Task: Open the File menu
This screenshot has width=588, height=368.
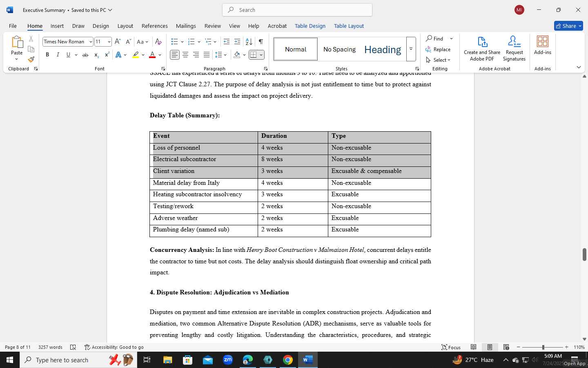Action: (x=13, y=26)
